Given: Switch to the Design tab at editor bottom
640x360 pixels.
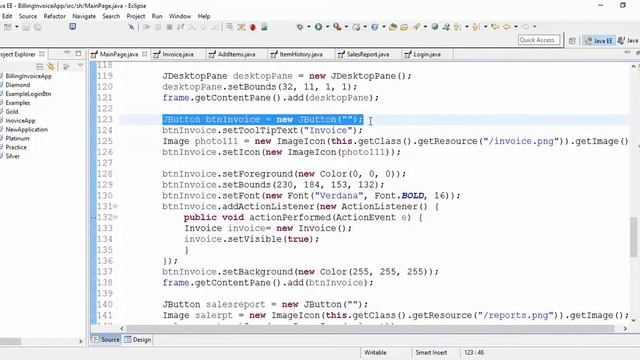Looking at the screenshot, I should 138,340.
